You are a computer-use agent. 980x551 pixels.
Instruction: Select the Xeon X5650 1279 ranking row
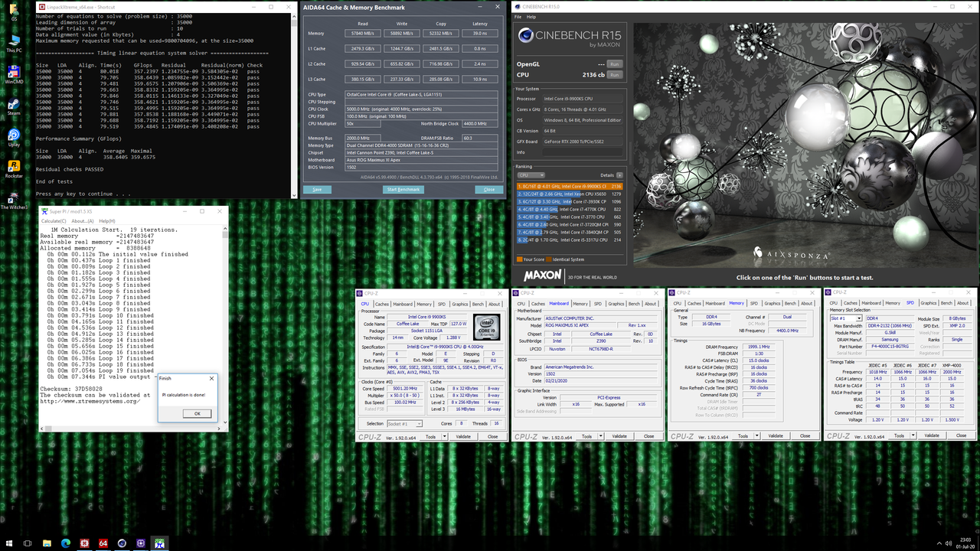569,194
